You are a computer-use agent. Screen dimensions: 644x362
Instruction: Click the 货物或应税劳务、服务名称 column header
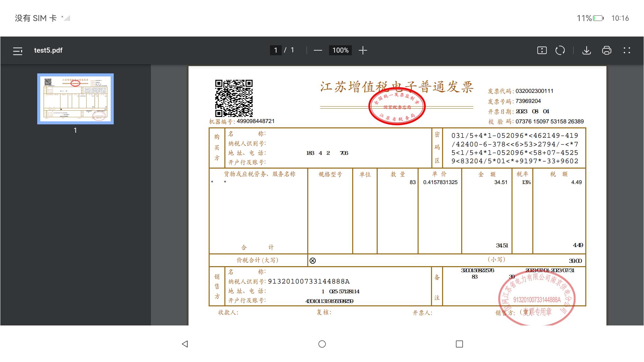260,174
